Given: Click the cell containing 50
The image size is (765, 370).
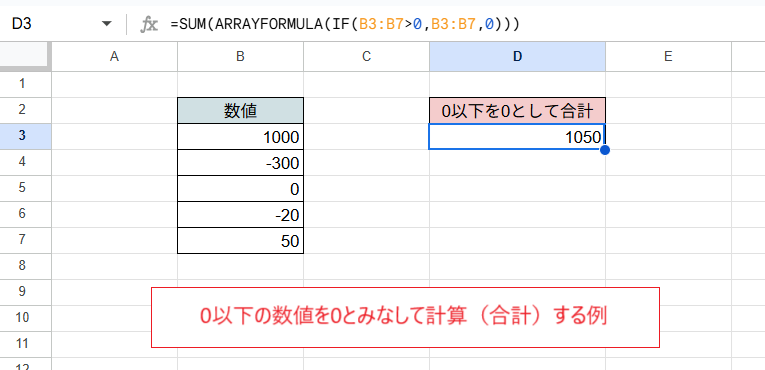Looking at the screenshot, I should pos(241,241).
